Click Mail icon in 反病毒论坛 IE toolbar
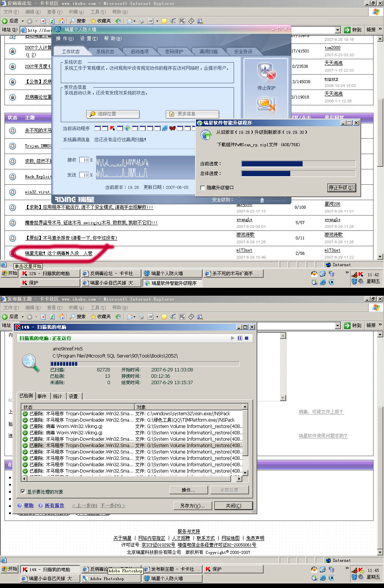This screenshot has width=384, height=588. pyautogui.click(x=130, y=21)
